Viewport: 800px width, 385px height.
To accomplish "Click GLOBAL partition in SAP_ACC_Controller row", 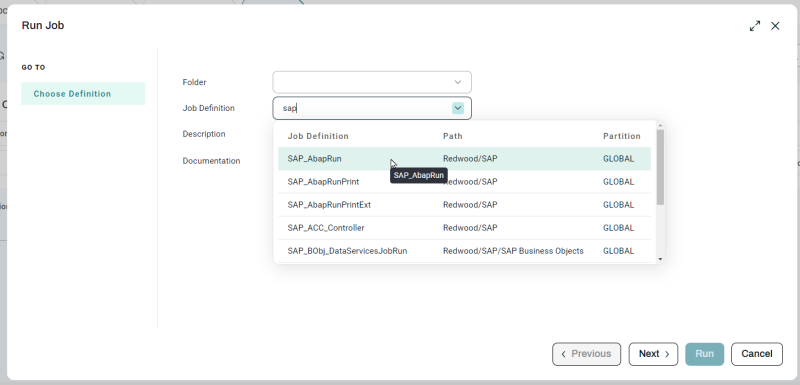I will click(x=618, y=228).
